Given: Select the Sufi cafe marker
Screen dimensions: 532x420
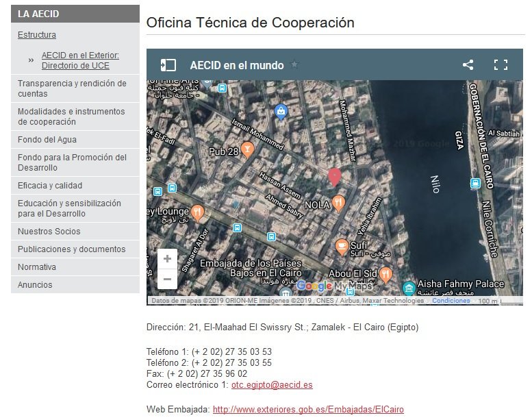Looking at the screenshot, I should click(x=342, y=247).
